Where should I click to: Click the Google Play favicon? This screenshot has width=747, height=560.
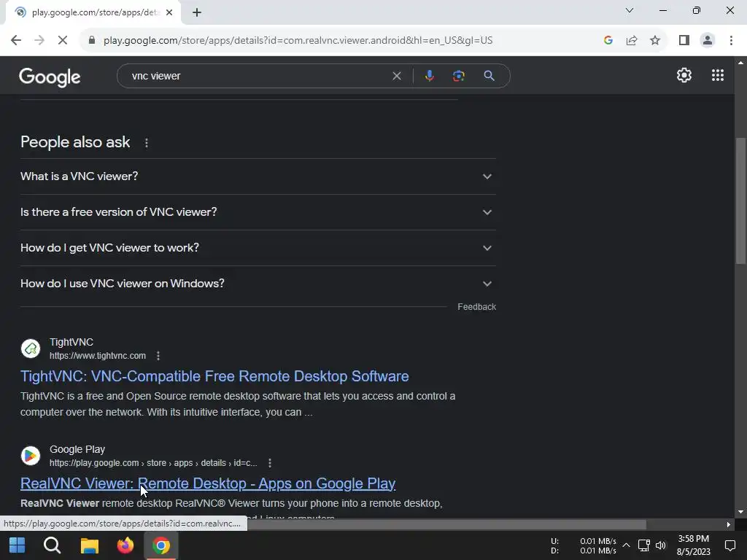pos(31,456)
